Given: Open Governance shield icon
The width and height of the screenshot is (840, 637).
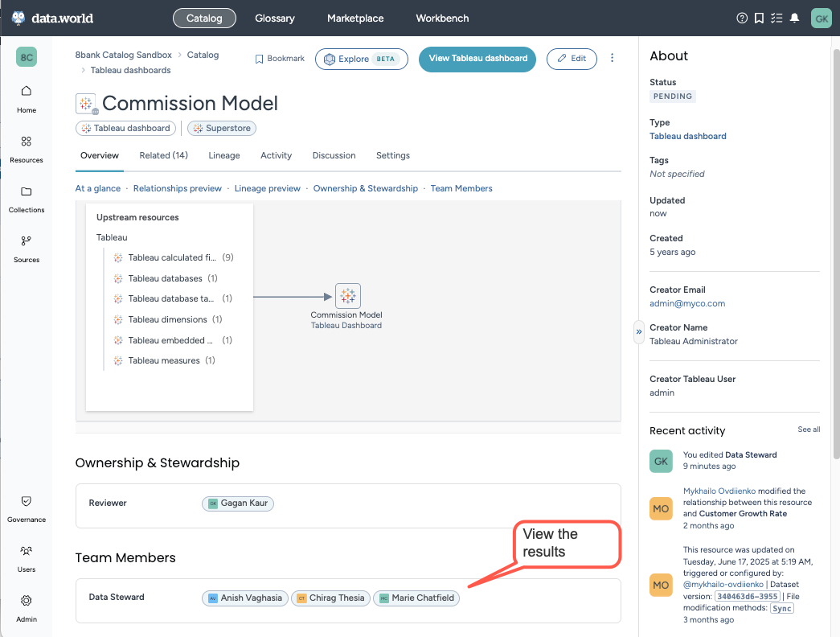Looking at the screenshot, I should (27, 501).
